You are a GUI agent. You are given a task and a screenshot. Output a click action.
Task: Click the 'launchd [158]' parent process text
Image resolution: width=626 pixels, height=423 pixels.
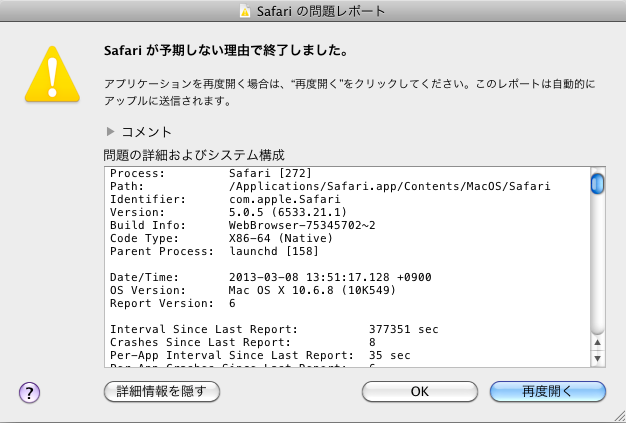point(274,251)
